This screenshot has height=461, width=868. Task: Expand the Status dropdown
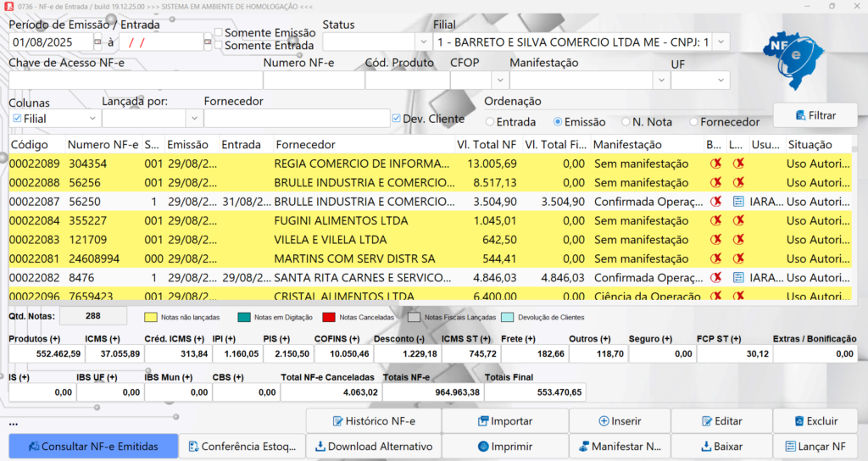coord(423,42)
